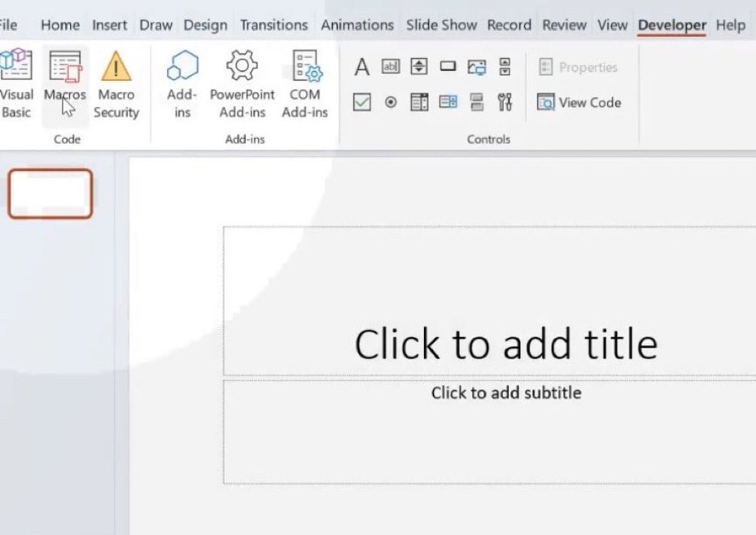Open the Add-ins button
This screenshot has height=535, width=756.
click(182, 84)
